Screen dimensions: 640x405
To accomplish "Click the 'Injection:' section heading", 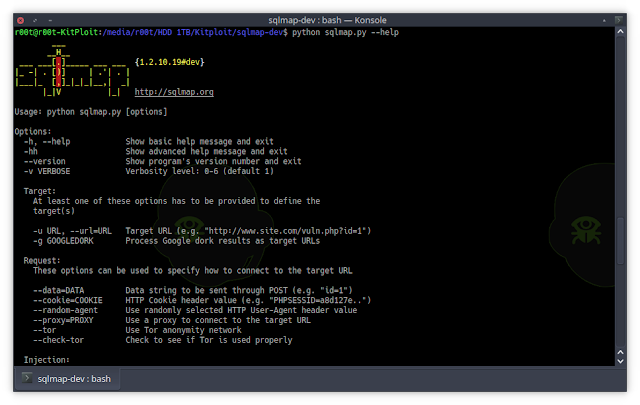I will [x=47, y=360].
